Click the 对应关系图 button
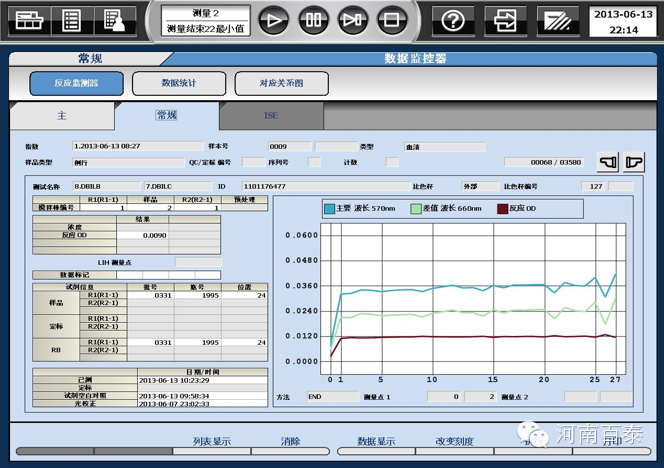Viewport: 664px width, 468px height. coord(281,84)
